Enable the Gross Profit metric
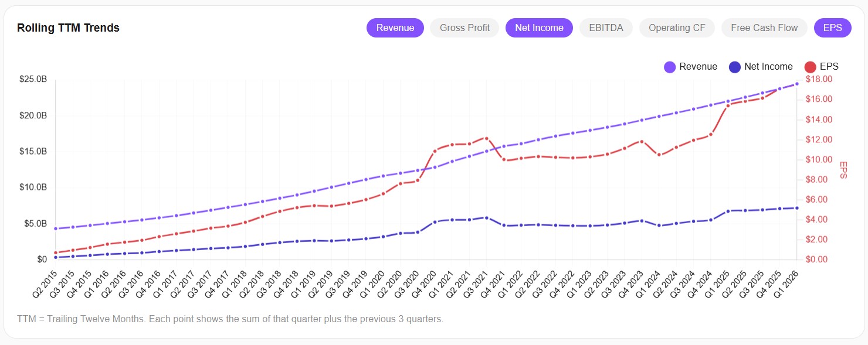The image size is (868, 345). [464, 28]
